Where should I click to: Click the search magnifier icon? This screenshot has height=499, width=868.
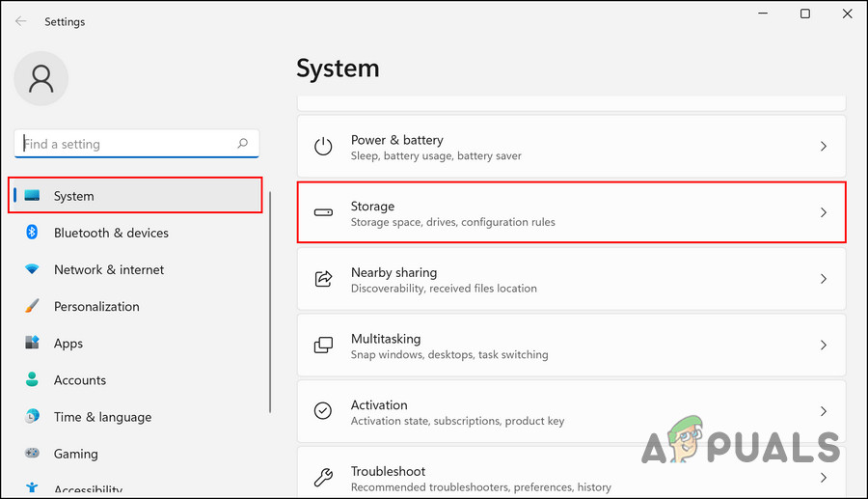pyautogui.click(x=242, y=144)
